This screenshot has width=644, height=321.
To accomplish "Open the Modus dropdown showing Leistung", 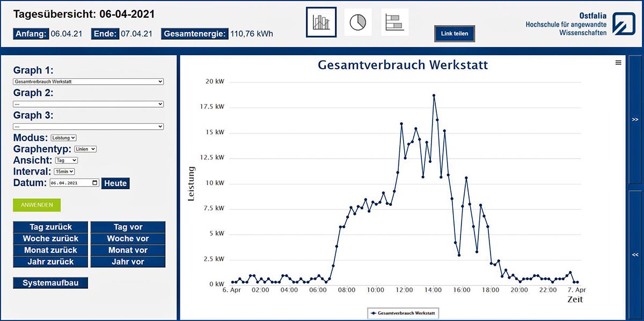I will point(64,138).
